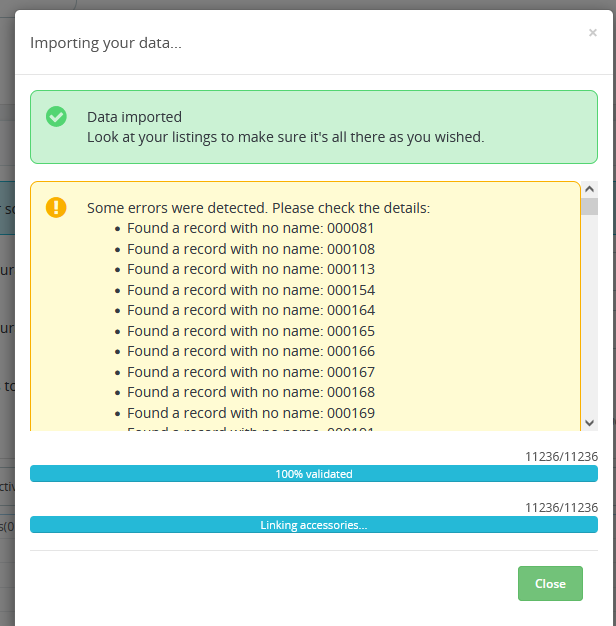Dismiss dialog with the top-right X icon
This screenshot has width=616, height=626.
tap(593, 33)
